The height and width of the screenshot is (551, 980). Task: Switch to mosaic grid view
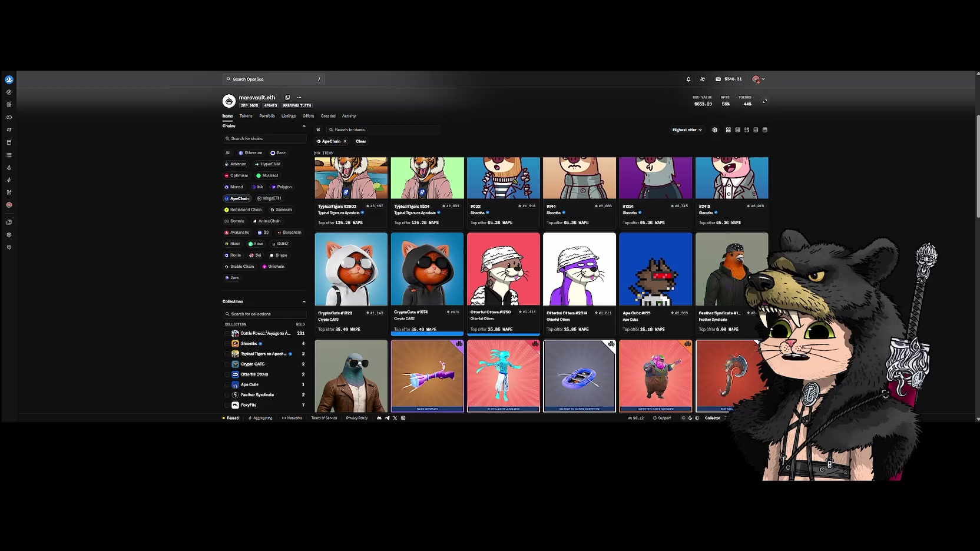pos(747,130)
